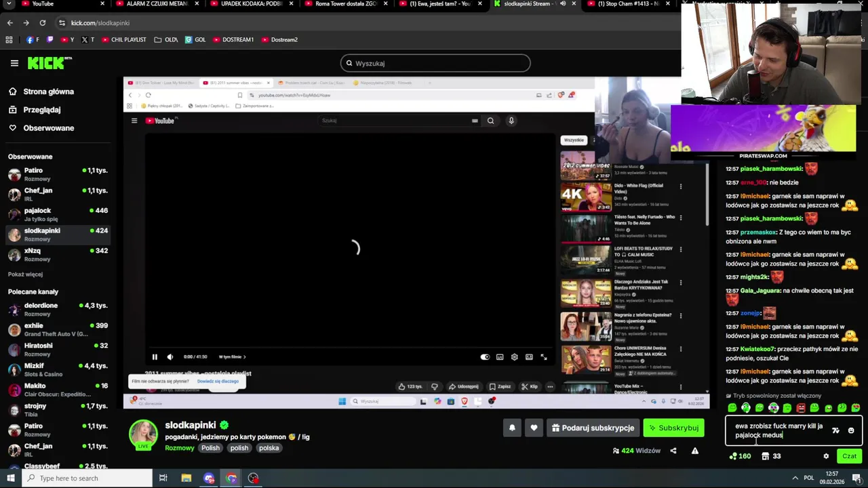Image resolution: width=868 pixels, height=488 pixels.
Task: Insert the red angry emote into chat
Action: click(801, 408)
